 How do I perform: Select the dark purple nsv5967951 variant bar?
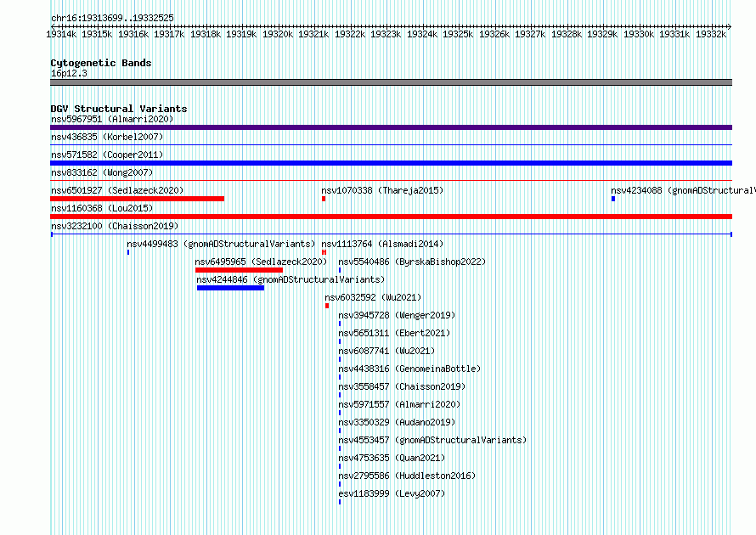[x=391, y=127]
